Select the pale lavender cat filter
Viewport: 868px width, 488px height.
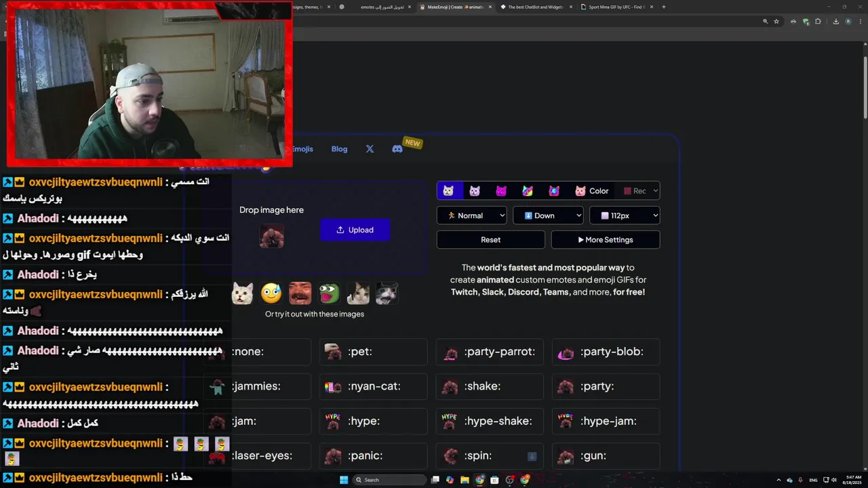coord(475,191)
